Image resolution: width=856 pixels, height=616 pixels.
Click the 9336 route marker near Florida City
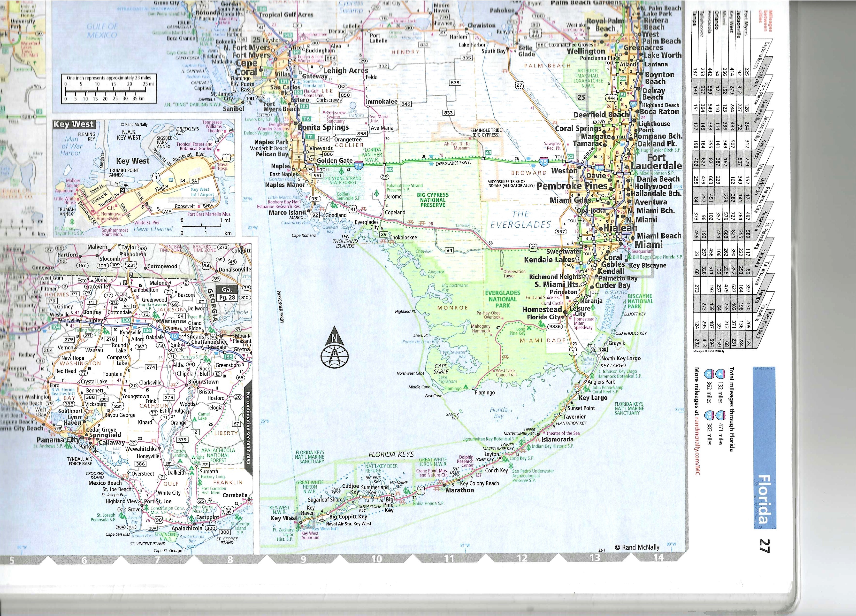(555, 326)
